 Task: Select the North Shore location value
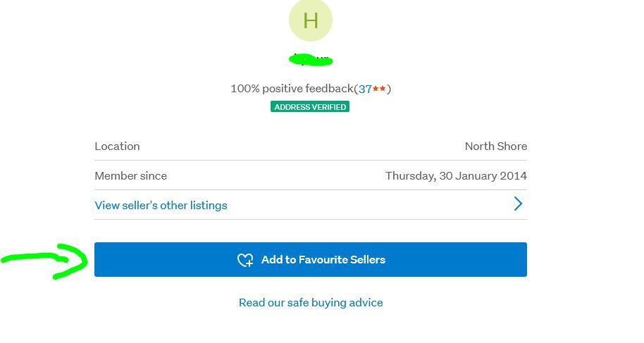[x=495, y=146]
